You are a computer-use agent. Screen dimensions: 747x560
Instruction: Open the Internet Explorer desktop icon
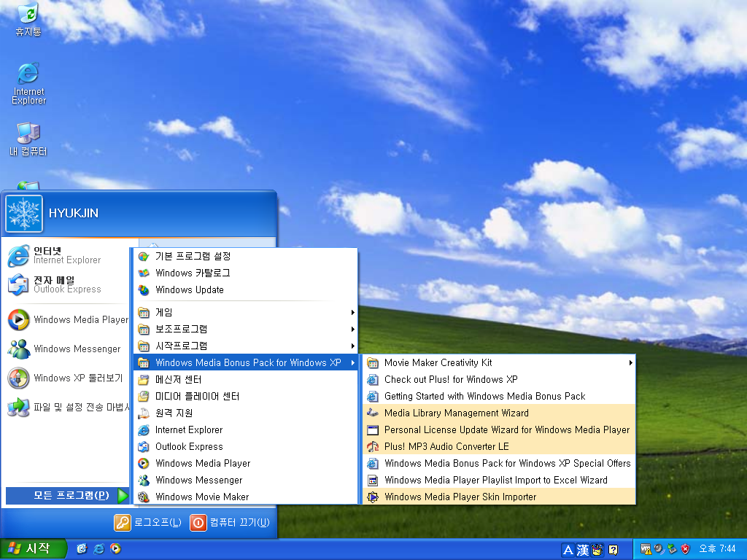tap(28, 84)
